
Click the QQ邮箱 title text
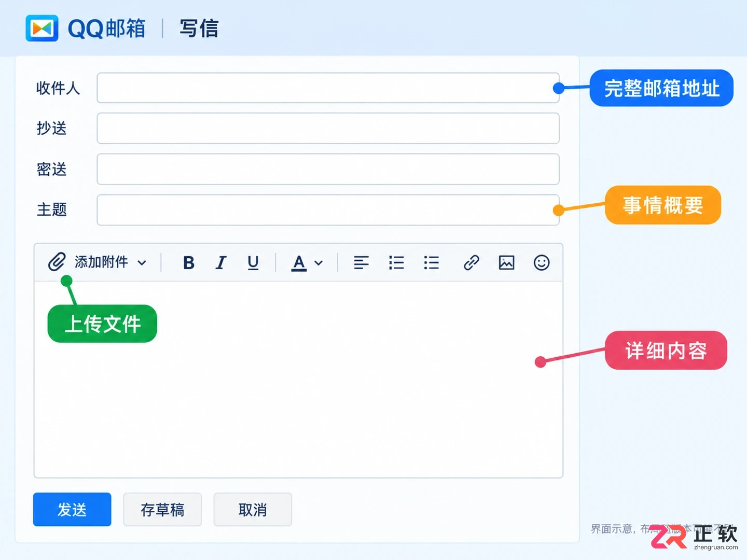tap(107, 29)
